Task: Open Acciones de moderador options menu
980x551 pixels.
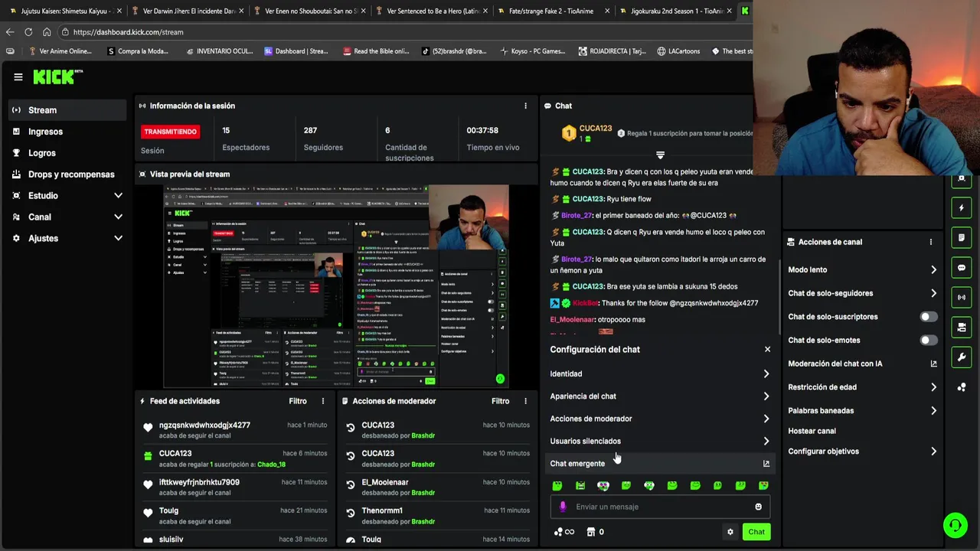Action: (x=525, y=401)
